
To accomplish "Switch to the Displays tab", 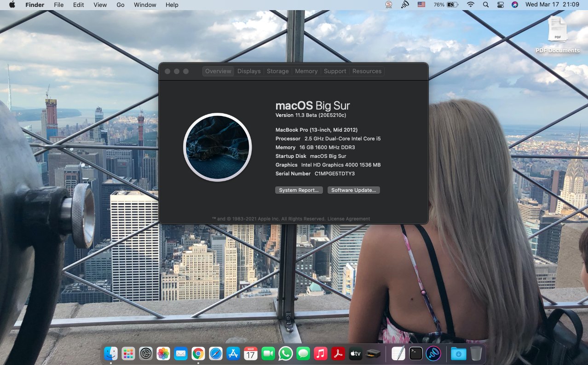I will (249, 71).
